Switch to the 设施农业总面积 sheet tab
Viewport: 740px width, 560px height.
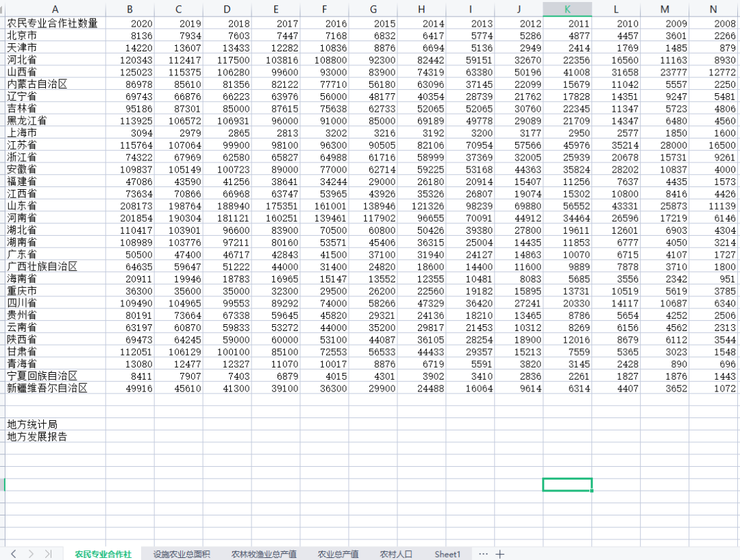pyautogui.click(x=182, y=554)
